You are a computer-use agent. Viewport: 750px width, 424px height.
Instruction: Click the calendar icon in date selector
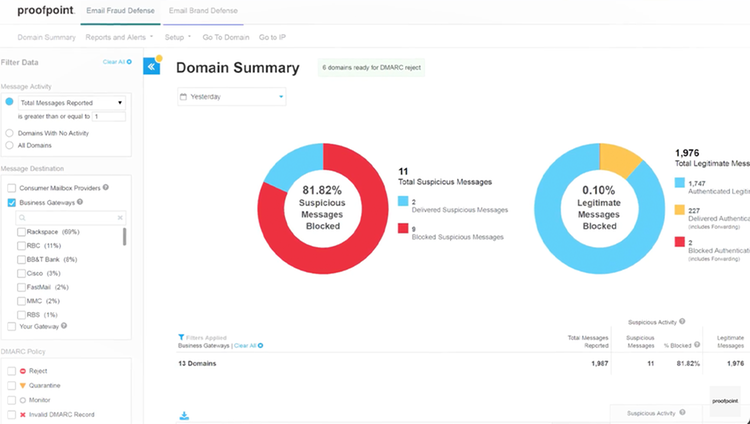click(183, 97)
